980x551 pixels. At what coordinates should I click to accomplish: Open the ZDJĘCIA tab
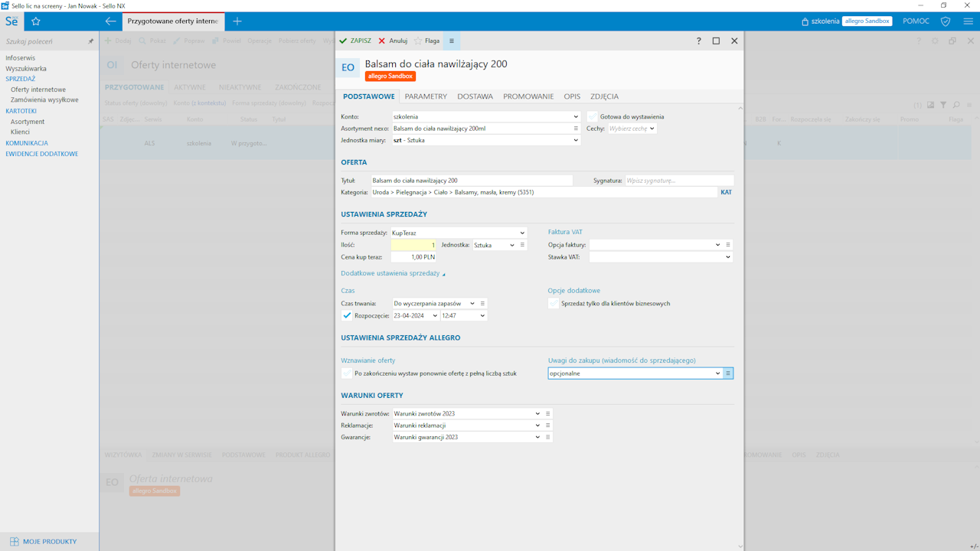[604, 96]
